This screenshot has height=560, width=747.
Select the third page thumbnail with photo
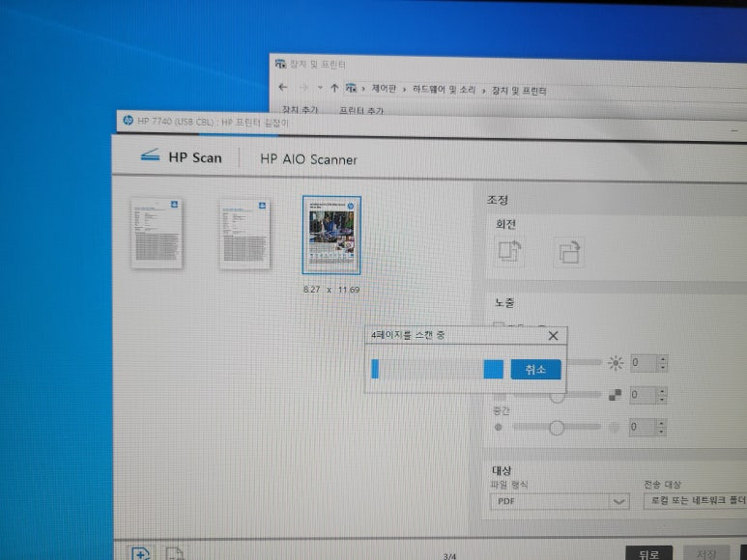pos(331,235)
